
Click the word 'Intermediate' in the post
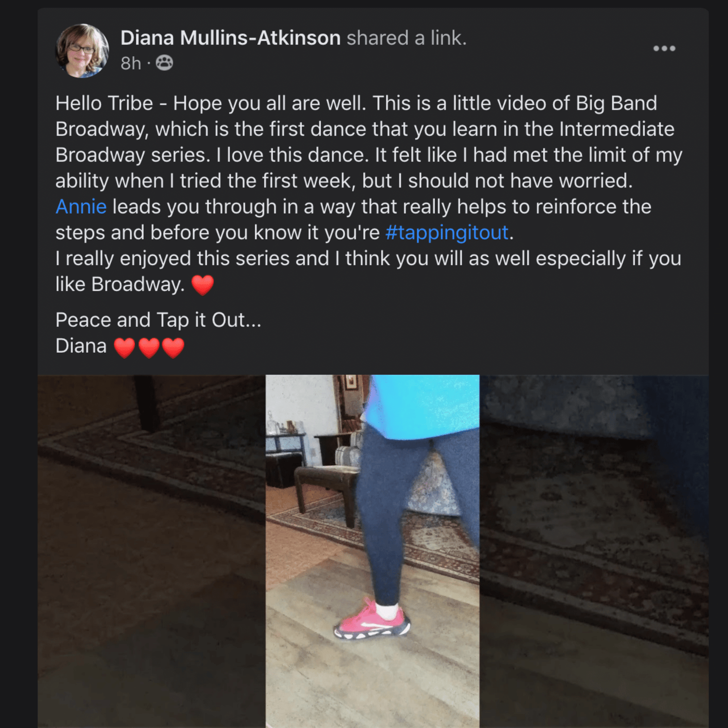coord(616,129)
